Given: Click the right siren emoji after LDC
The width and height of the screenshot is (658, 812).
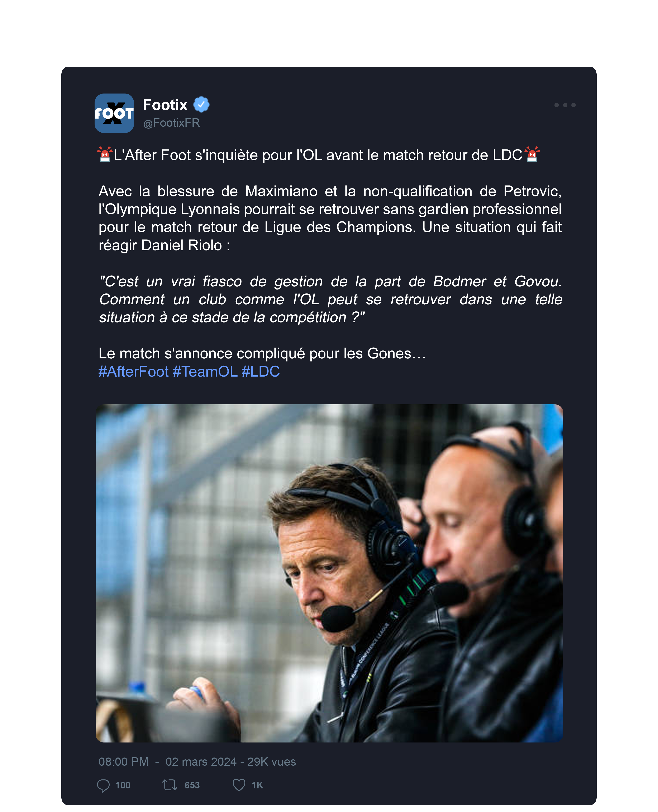Looking at the screenshot, I should pos(532,154).
